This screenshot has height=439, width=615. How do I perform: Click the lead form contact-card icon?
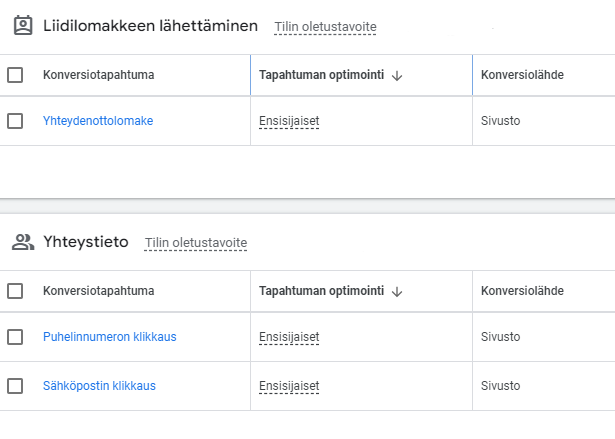pyautogui.click(x=23, y=26)
